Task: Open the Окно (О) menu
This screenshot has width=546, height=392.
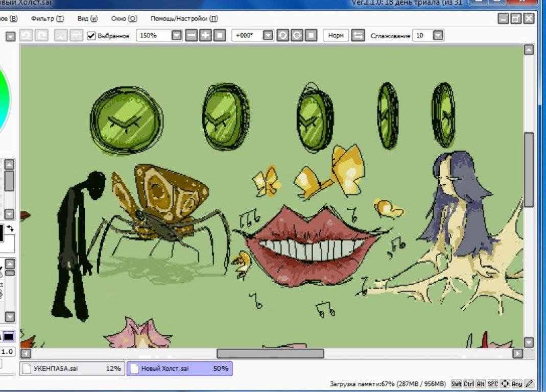Action: click(x=124, y=18)
